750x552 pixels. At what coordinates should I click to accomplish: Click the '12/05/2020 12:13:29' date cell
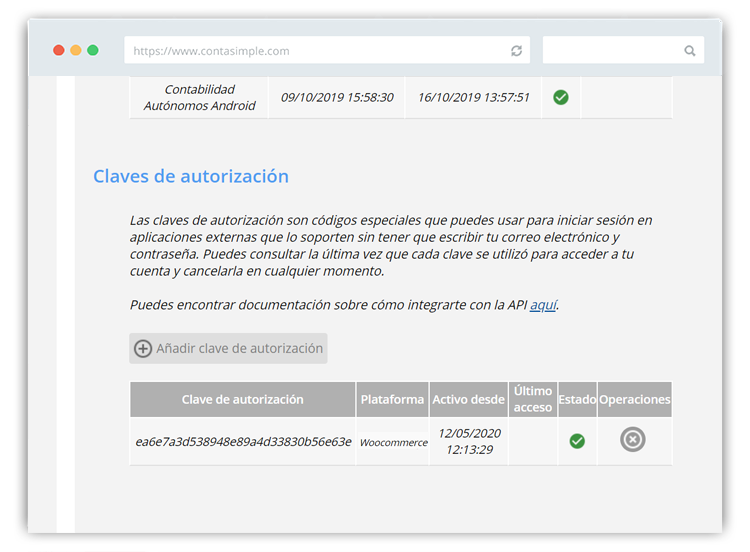(469, 442)
